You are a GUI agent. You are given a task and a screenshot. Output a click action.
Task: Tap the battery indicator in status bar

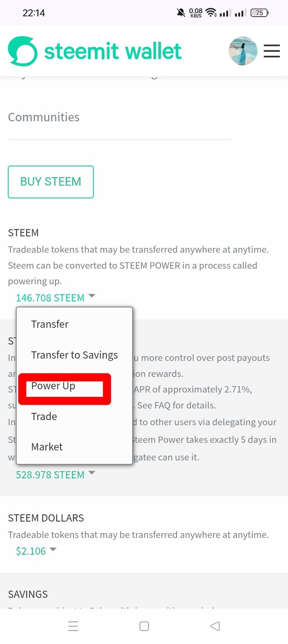pyautogui.click(x=259, y=13)
